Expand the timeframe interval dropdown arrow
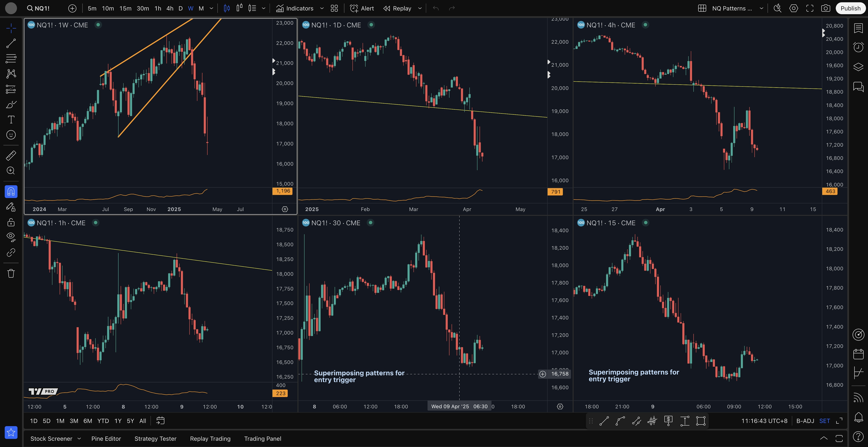This screenshot has width=868, height=447. tap(212, 8)
